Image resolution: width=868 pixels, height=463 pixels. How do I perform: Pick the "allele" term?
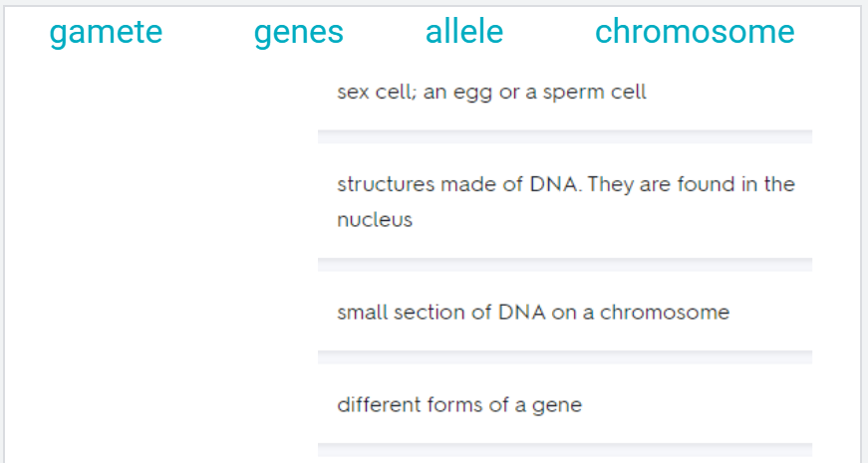[464, 32]
